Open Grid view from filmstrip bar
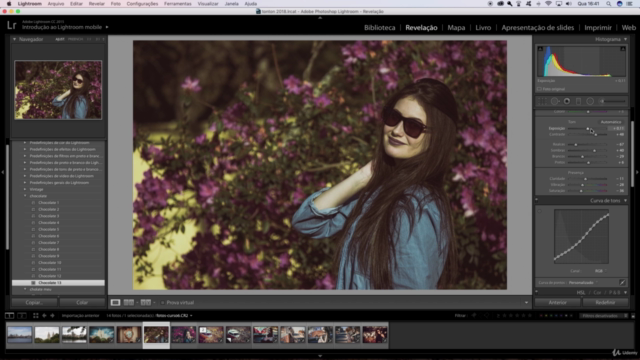 tap(36, 316)
